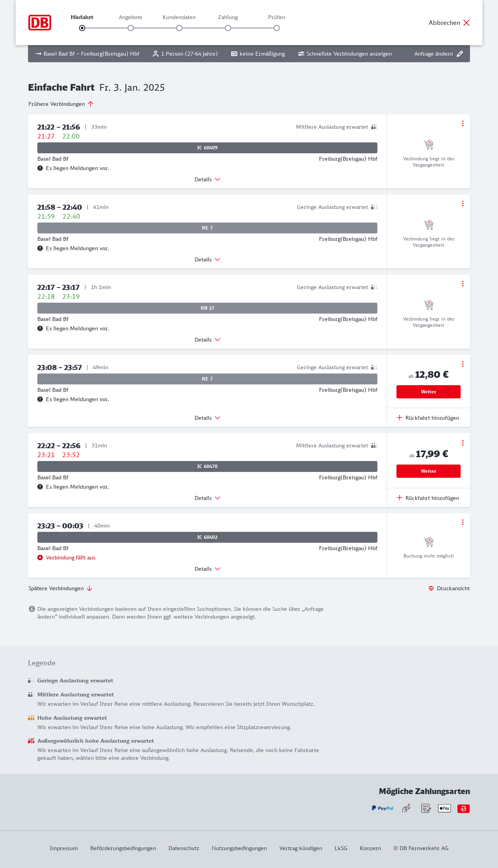
Task: Open three-dot menu for IC 60409 connection
Action: 463,123
